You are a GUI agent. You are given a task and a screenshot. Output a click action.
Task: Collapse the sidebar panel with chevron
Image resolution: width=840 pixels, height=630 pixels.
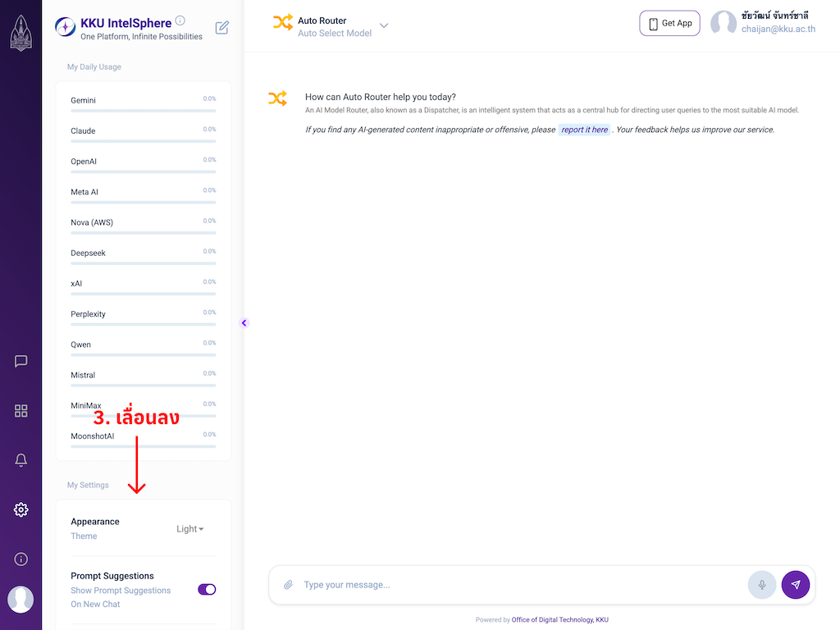[x=244, y=323]
